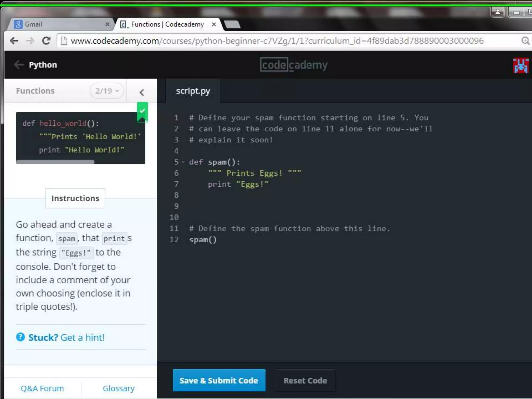Click the spam inline code in instructions
This screenshot has height=399, width=532.
click(x=66, y=238)
